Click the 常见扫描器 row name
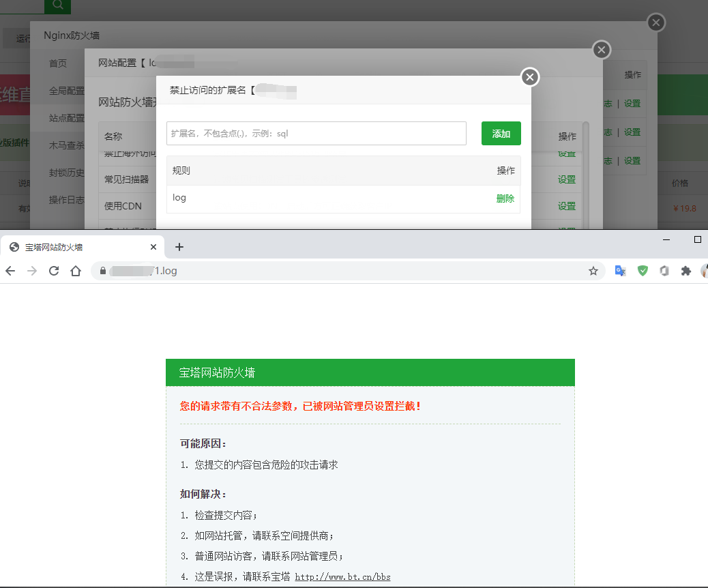The image size is (708, 588). 126,179
